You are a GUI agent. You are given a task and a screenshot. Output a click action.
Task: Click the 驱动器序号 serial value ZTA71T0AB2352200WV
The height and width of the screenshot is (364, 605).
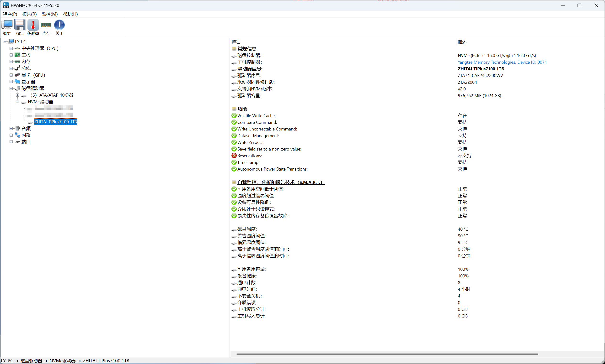click(x=480, y=76)
